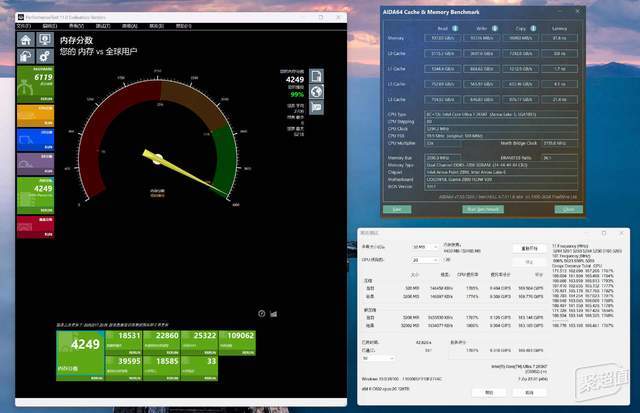Viewport: 640px width, 413px height.
Task: Click the CPU Type field in AIDA64
Action: pyautogui.click(x=501, y=114)
